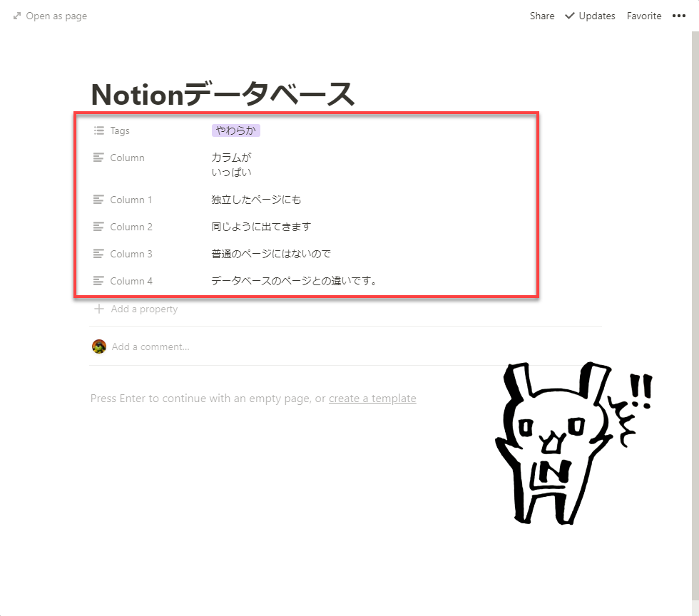
Task: Click the Notionデータベース page title
Action: click(x=223, y=94)
